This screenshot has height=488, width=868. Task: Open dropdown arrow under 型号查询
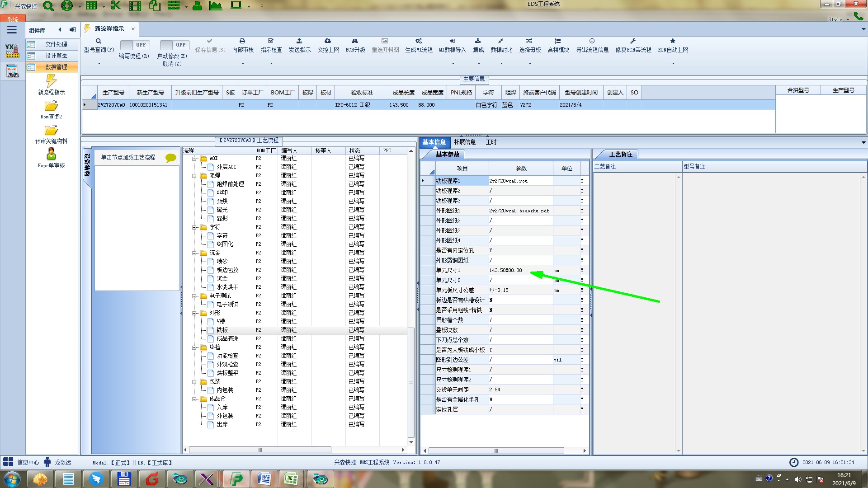pos(99,63)
